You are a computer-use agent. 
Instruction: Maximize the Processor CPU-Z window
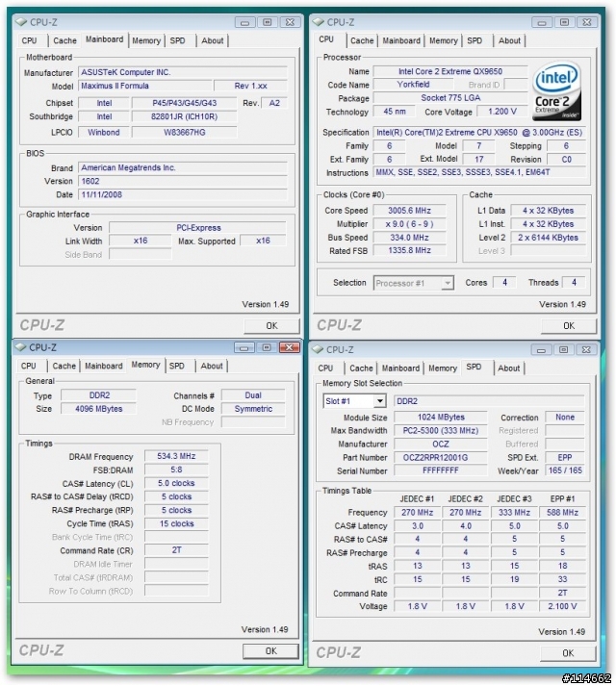(x=564, y=22)
